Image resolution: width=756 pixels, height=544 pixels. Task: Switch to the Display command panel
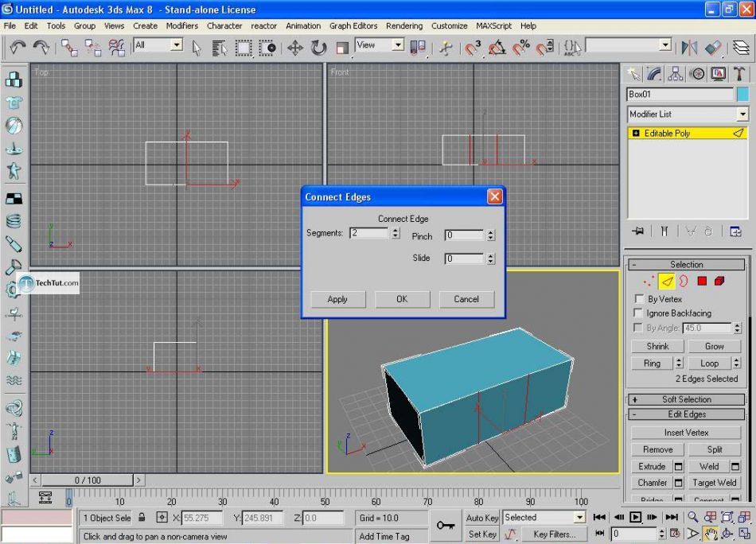(x=718, y=74)
